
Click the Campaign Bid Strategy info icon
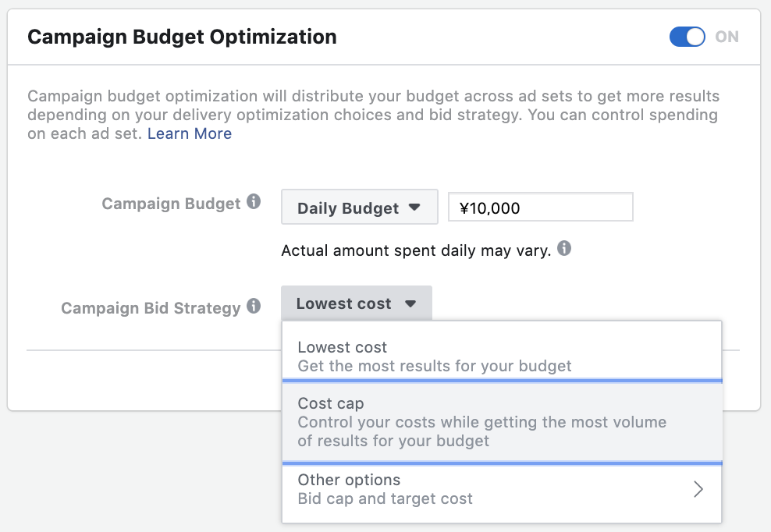tap(254, 306)
